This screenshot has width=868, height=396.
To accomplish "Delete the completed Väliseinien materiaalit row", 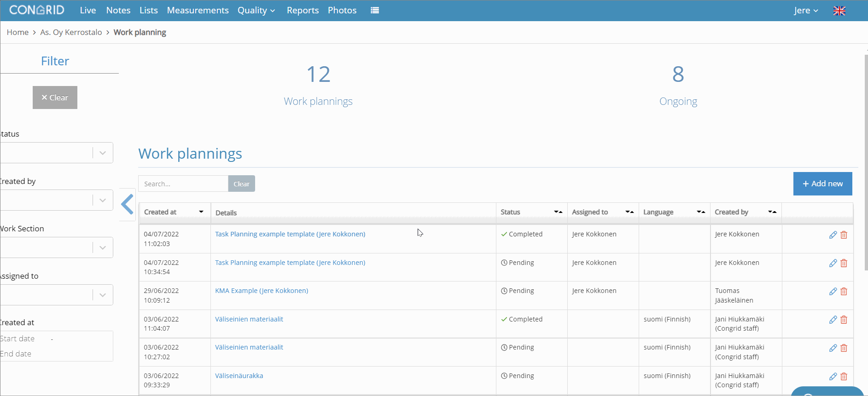I will (x=844, y=320).
